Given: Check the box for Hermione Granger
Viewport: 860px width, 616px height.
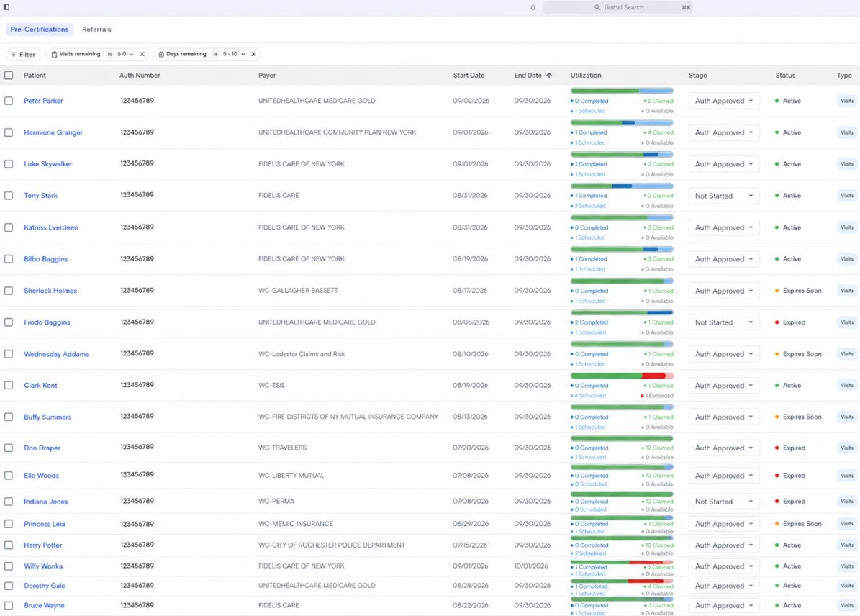Looking at the screenshot, I should click(x=9, y=132).
